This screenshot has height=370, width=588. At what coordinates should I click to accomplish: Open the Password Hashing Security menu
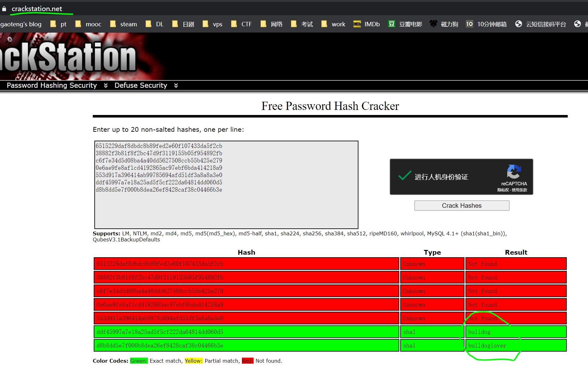click(x=52, y=86)
